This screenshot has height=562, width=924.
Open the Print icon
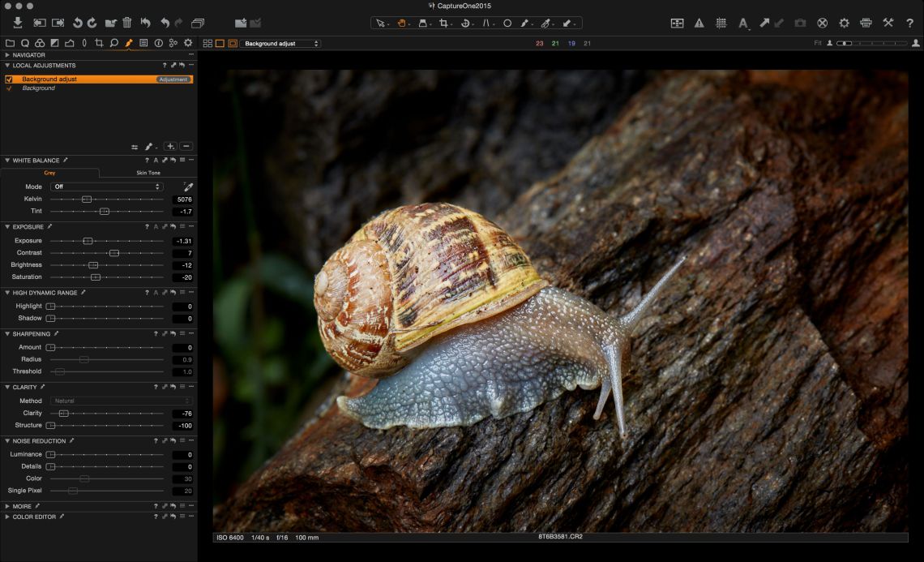pyautogui.click(x=866, y=24)
